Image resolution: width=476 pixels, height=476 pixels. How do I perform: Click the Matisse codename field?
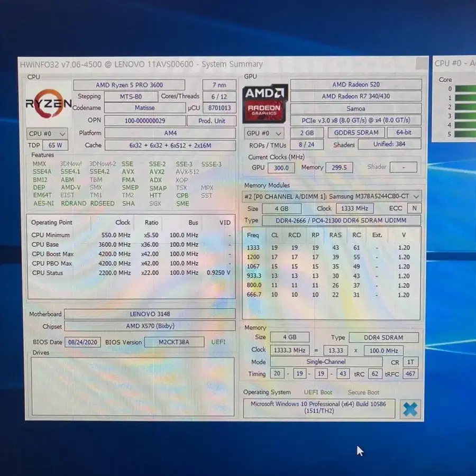pos(145,108)
